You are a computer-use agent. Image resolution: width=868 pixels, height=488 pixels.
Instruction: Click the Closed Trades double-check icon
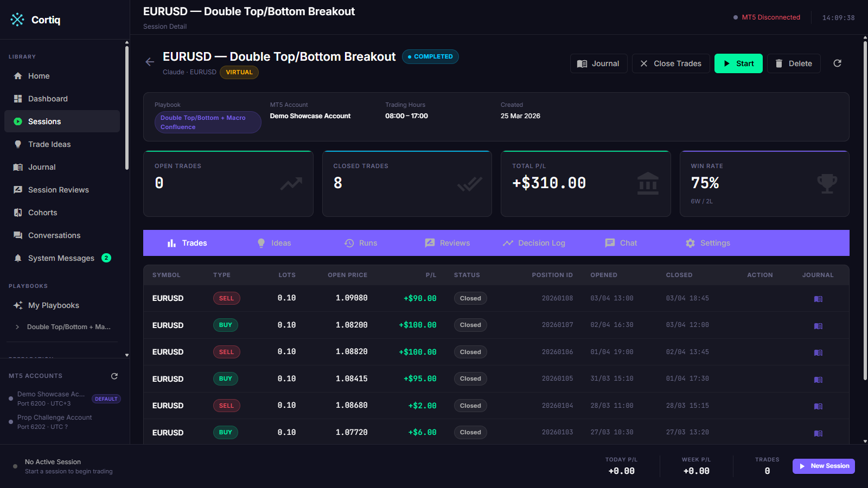coord(470,184)
